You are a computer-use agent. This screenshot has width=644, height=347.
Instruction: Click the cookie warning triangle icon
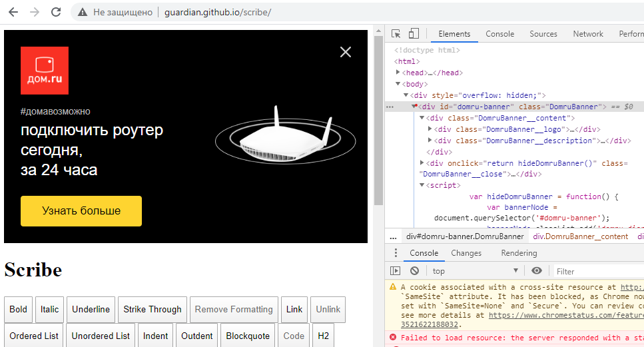tap(393, 286)
